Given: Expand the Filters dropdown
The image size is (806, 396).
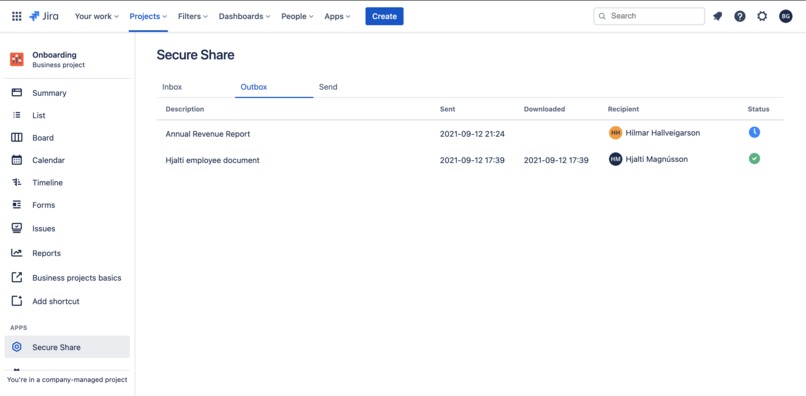Looking at the screenshot, I should (x=193, y=16).
